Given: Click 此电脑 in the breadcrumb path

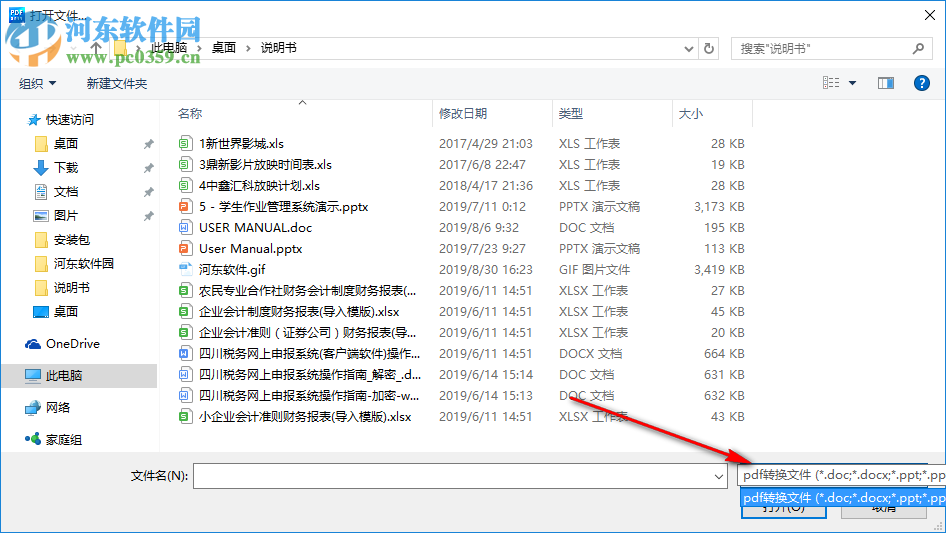Looking at the screenshot, I should [168, 48].
